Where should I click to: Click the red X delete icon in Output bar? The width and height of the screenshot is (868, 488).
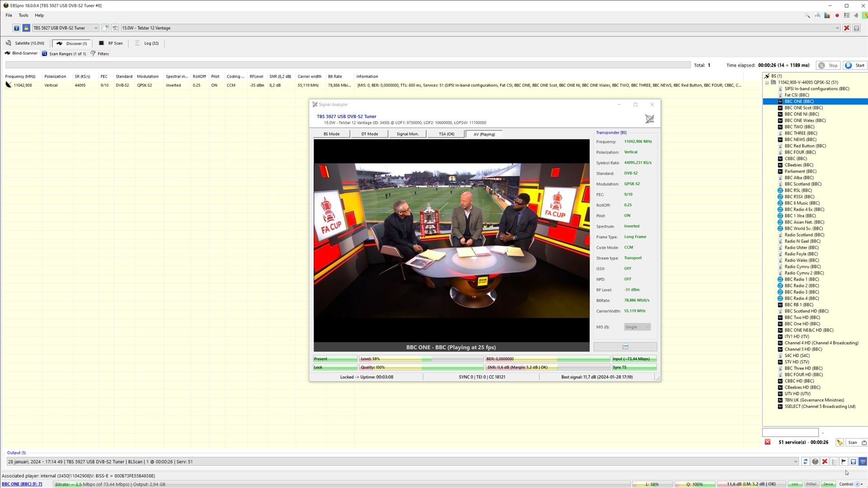pos(825,462)
